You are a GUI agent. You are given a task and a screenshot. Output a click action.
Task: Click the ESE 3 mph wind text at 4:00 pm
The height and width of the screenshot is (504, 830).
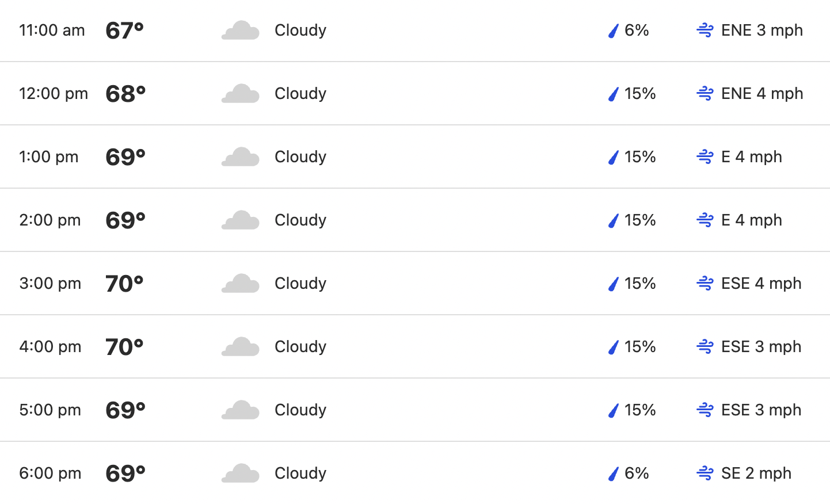click(761, 346)
